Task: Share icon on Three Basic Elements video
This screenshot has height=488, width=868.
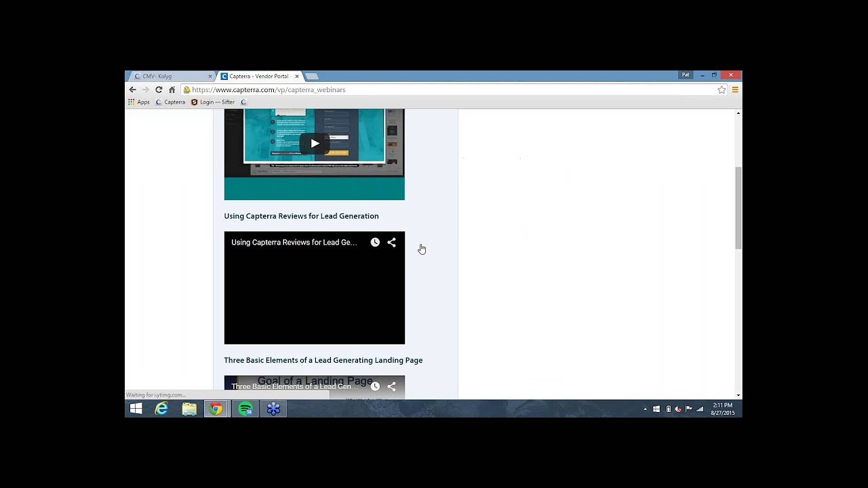Action: pos(391,386)
